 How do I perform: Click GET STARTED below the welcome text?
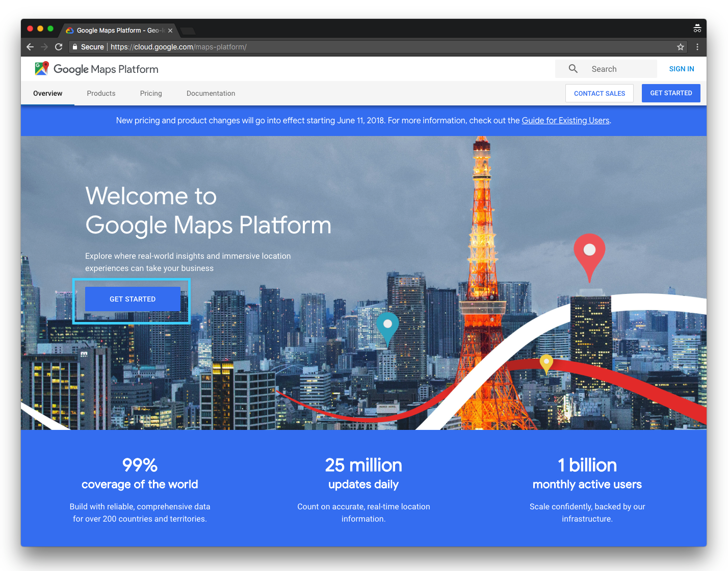[133, 299]
